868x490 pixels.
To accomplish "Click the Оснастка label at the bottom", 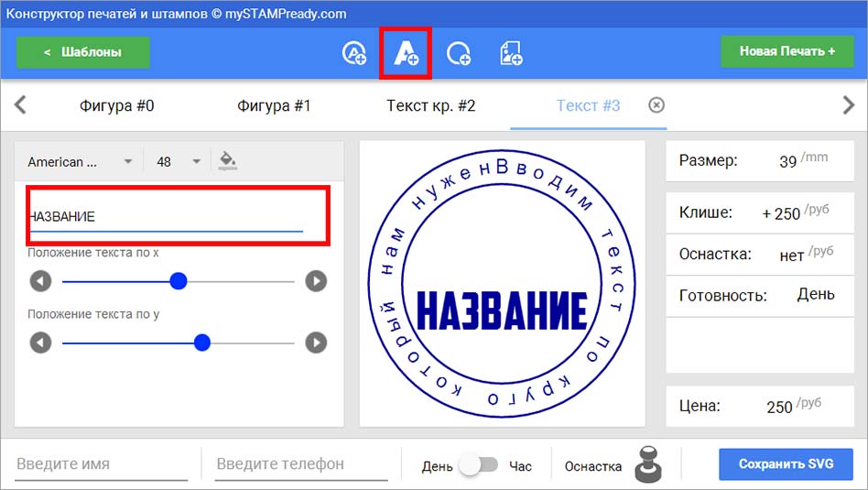I will pyautogui.click(x=593, y=467).
